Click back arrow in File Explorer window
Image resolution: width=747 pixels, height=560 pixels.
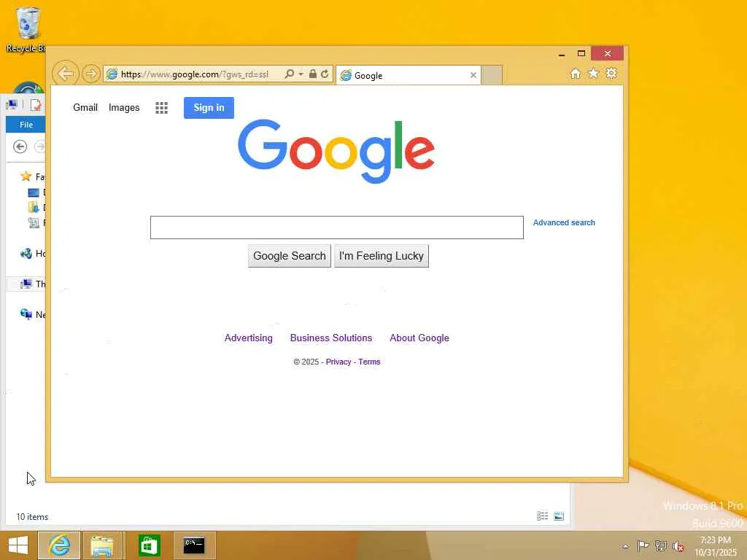[x=20, y=147]
